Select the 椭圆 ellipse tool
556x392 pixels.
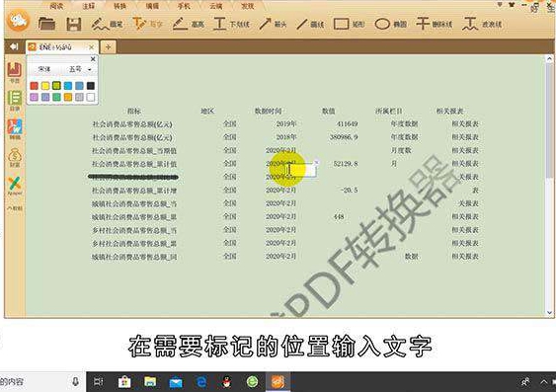point(391,24)
